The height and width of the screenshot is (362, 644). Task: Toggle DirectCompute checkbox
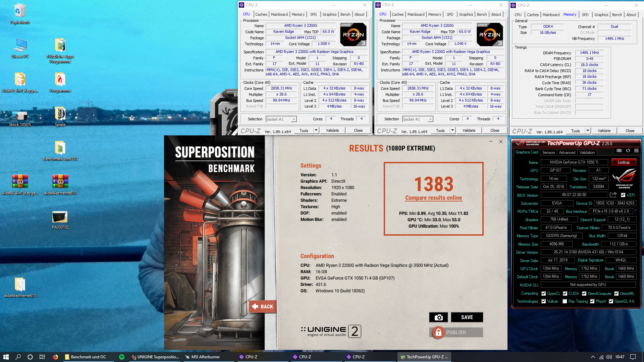(584, 294)
